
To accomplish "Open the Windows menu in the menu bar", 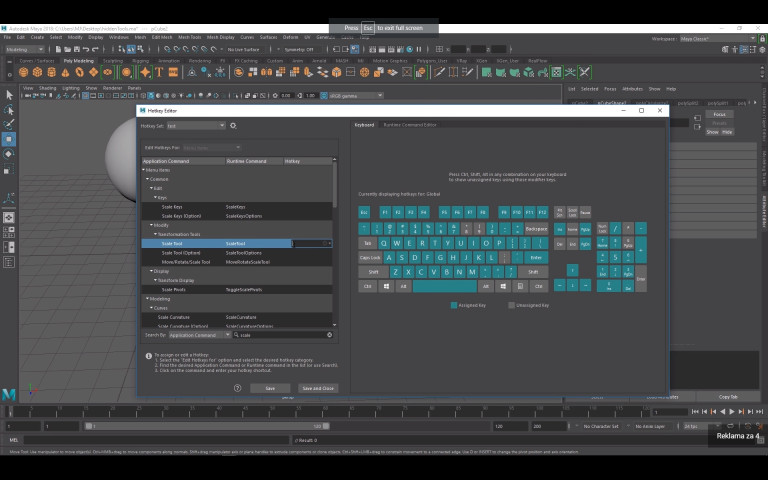I will pos(119,37).
